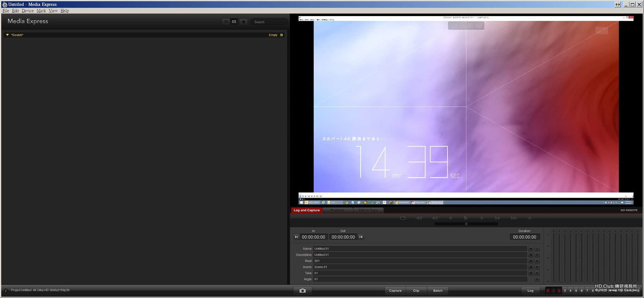The width and height of the screenshot is (644, 298).
Task: Click the Angle input field
Action: [x=420, y=279]
